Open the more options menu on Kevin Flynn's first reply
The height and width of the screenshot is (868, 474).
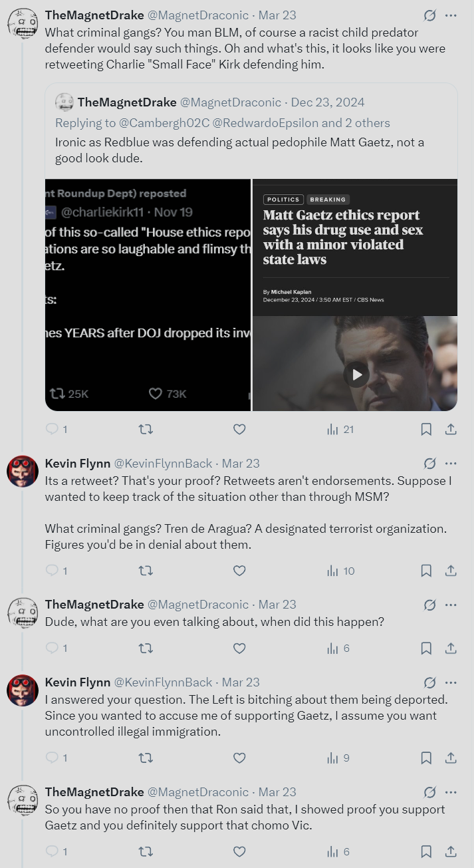pyautogui.click(x=451, y=463)
